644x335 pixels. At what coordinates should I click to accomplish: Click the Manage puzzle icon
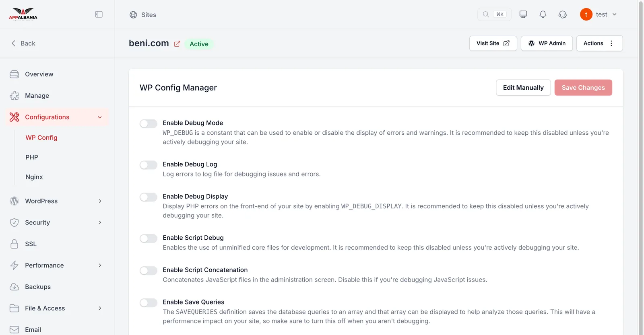[14, 96]
